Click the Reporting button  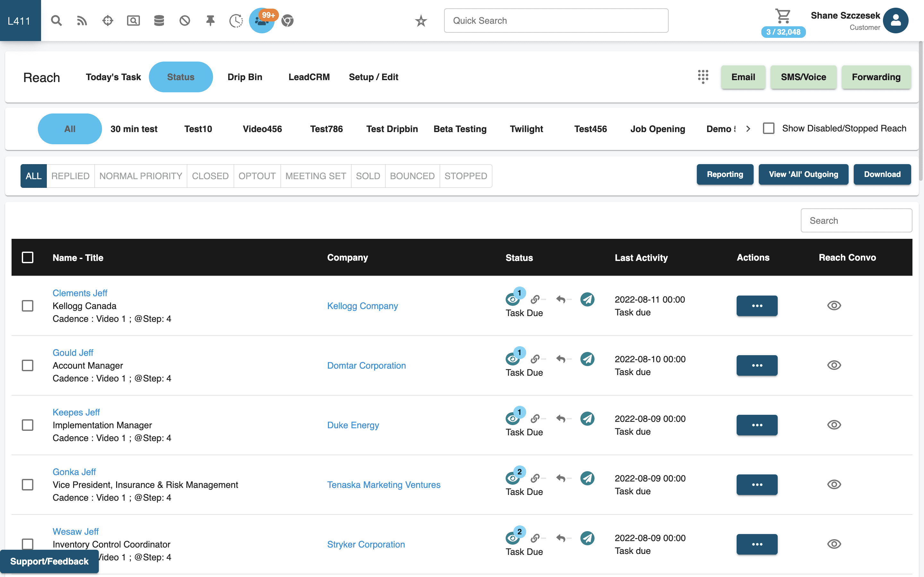pyautogui.click(x=725, y=174)
